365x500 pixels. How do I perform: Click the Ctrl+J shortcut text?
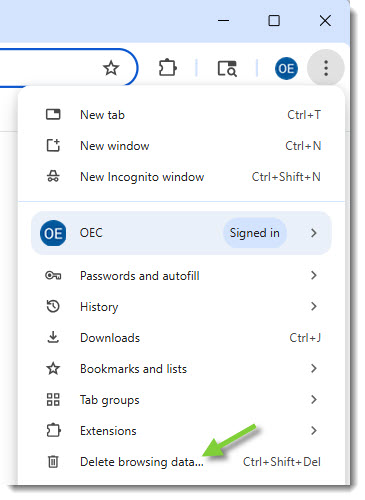pyautogui.click(x=305, y=338)
